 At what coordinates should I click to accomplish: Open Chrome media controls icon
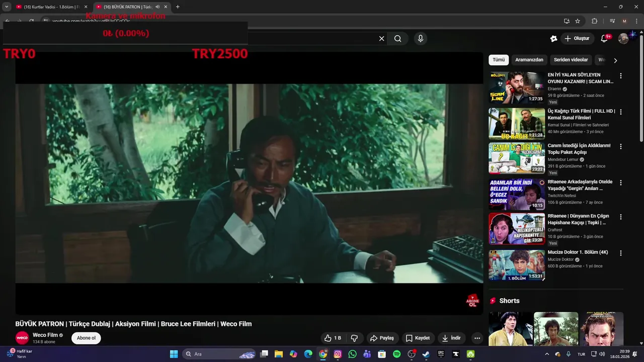(x=612, y=21)
